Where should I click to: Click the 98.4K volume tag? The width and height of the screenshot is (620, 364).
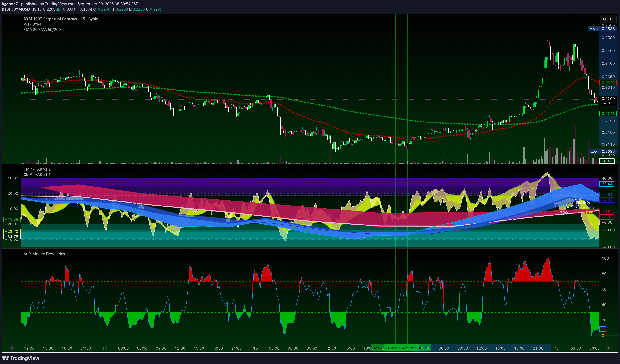607,161
